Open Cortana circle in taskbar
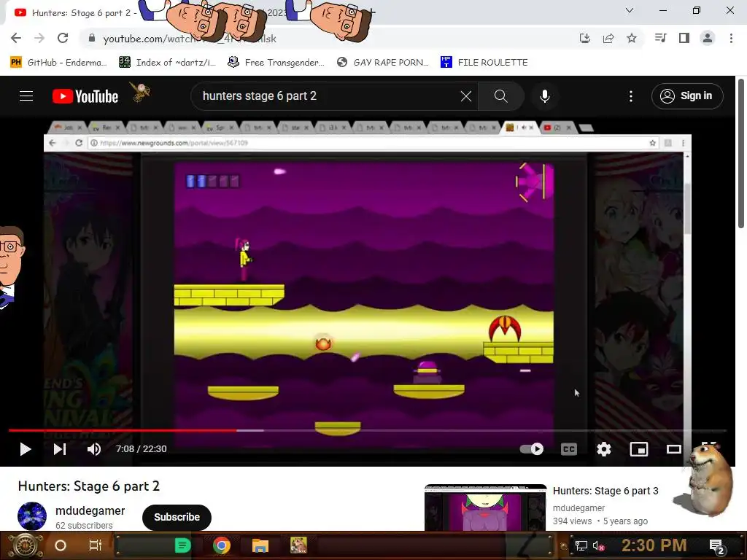The width and height of the screenshot is (747, 560). point(61,545)
